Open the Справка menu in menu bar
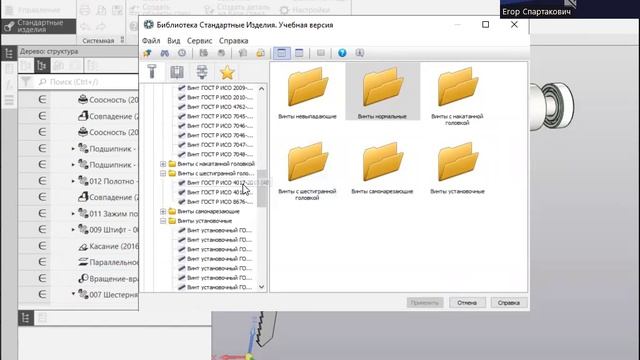This screenshot has height=360, width=640. pyautogui.click(x=233, y=41)
